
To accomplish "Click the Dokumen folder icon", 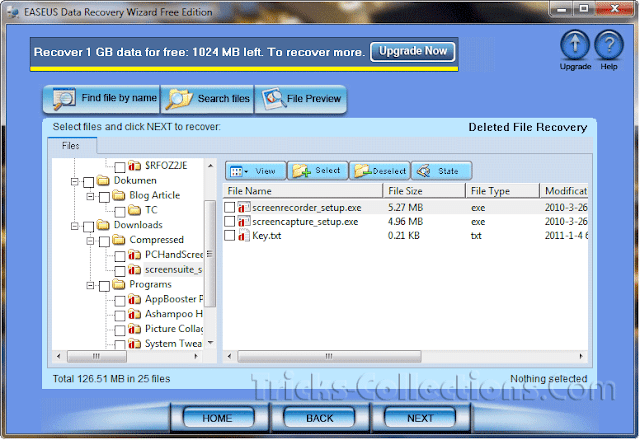I will point(103,180).
